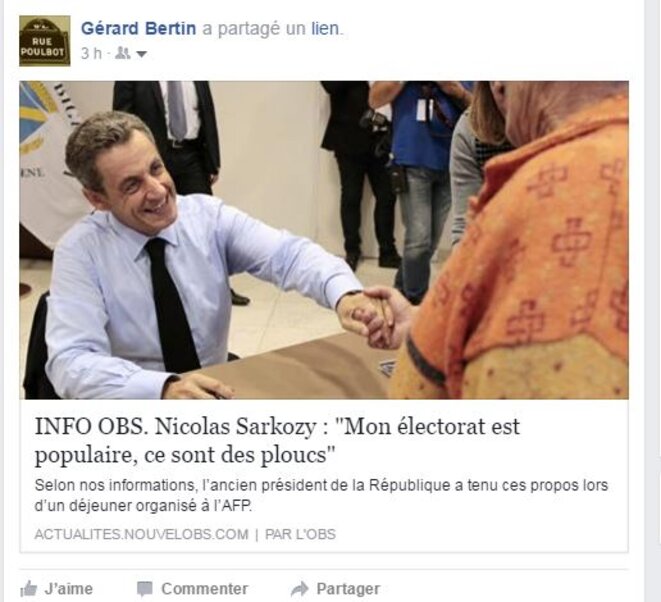Follow the "lien" hyperlink in post header
661x602 pixels.
325,29
